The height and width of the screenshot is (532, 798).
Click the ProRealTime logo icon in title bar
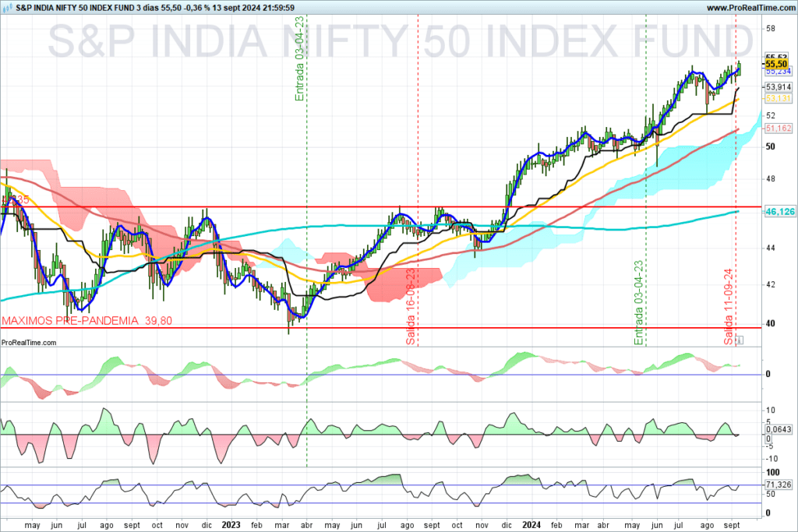point(8,8)
